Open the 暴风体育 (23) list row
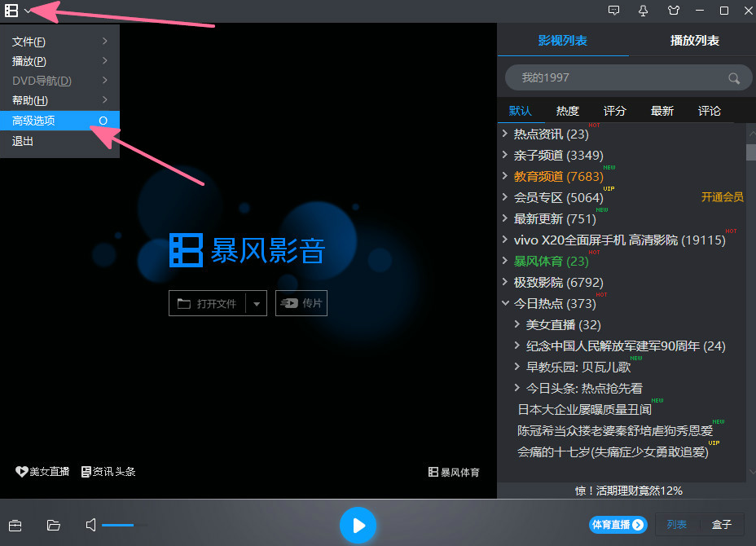Viewport: 756px width, 546px height. [x=551, y=261]
